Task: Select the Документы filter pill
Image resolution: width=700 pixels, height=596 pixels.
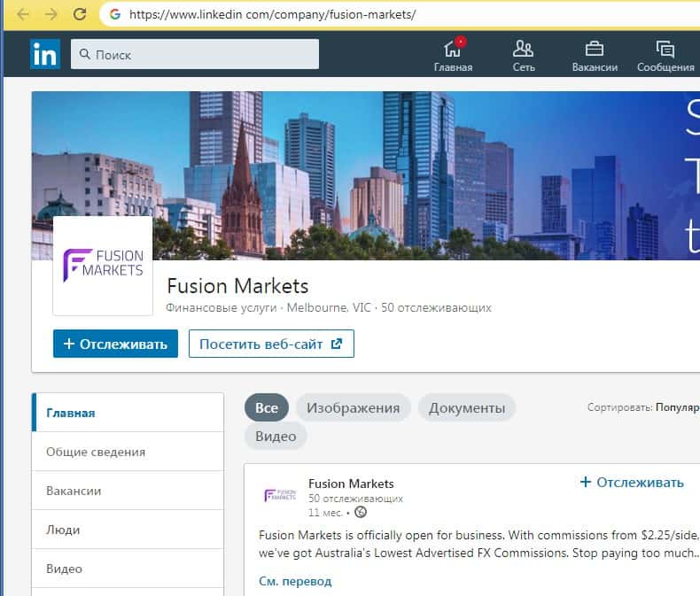Action: click(x=467, y=407)
